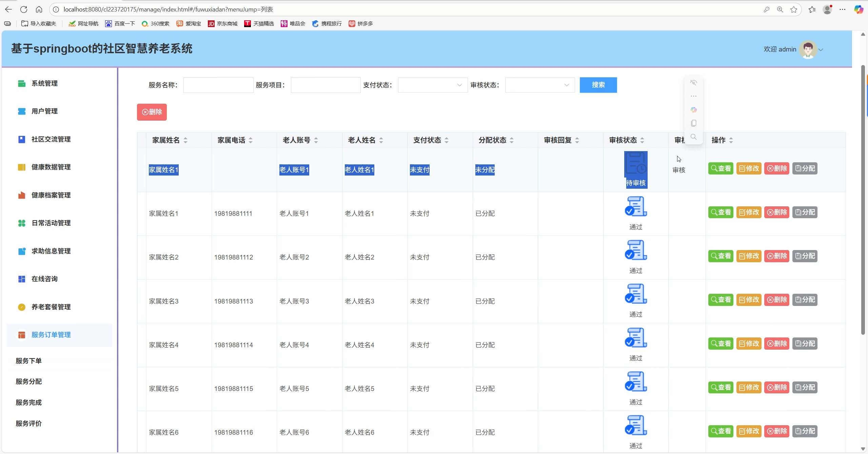Expand the admin user menu chevron

point(821,49)
